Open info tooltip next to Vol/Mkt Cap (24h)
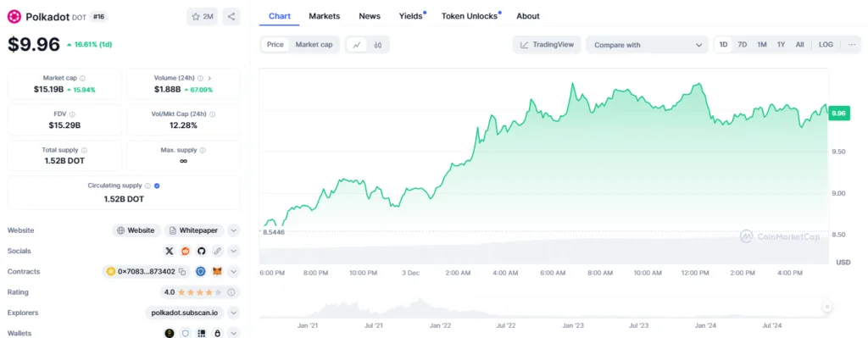The width and height of the screenshot is (868, 338). pos(213,114)
